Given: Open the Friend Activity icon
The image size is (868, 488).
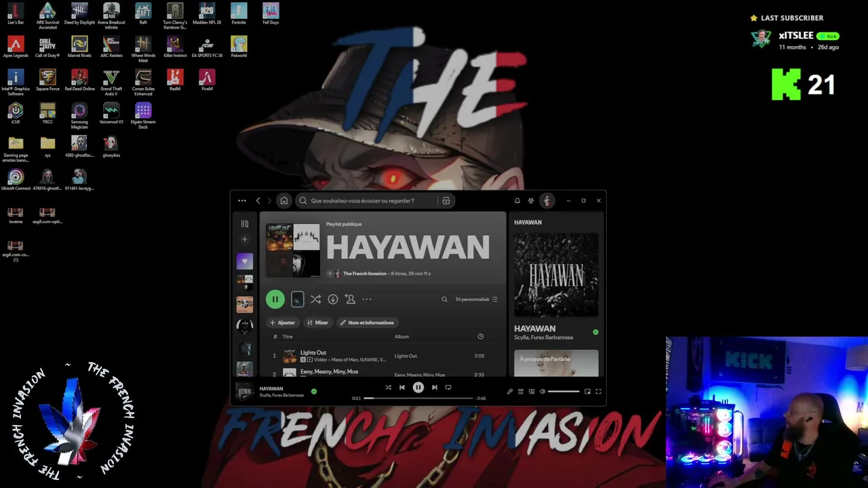Looking at the screenshot, I should click(531, 201).
